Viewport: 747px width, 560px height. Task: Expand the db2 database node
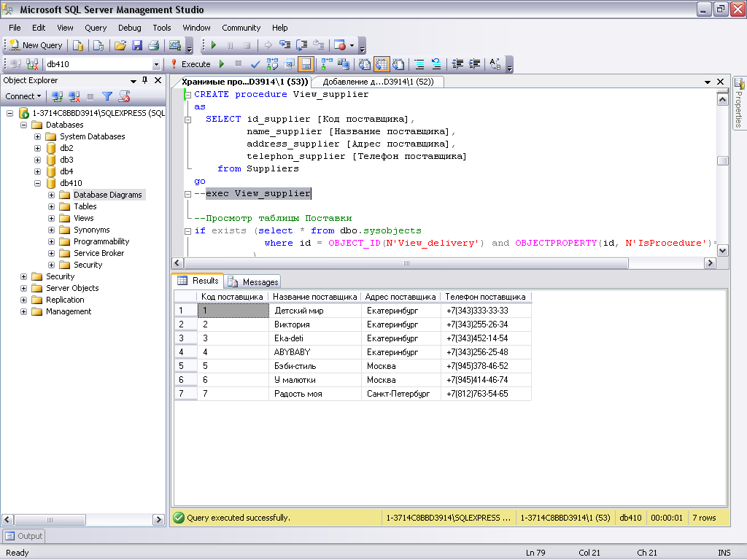[37, 148]
